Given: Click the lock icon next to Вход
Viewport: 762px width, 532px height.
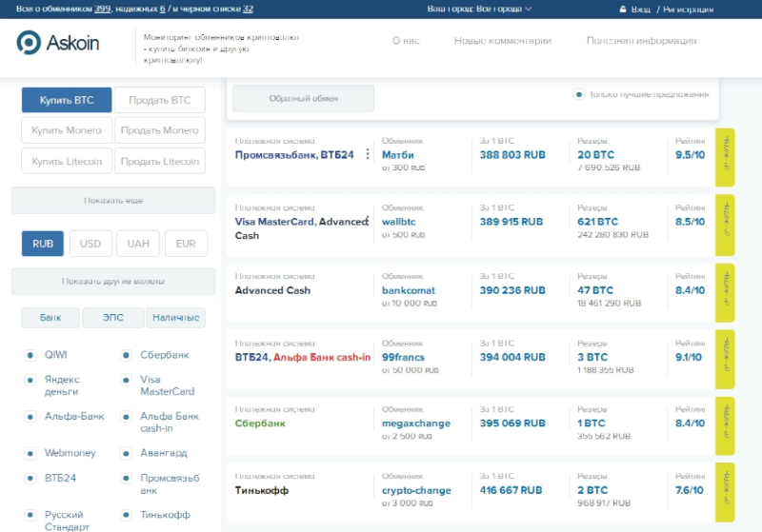Looking at the screenshot, I should pyautogui.click(x=623, y=10).
